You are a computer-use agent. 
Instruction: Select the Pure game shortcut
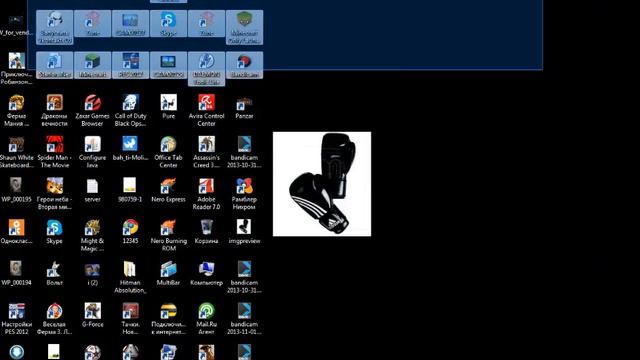point(169,107)
